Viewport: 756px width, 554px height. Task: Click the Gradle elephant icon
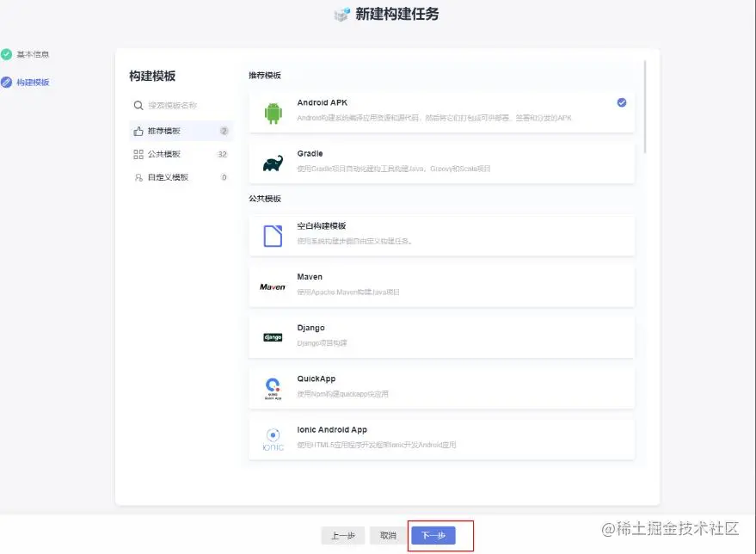point(273,163)
